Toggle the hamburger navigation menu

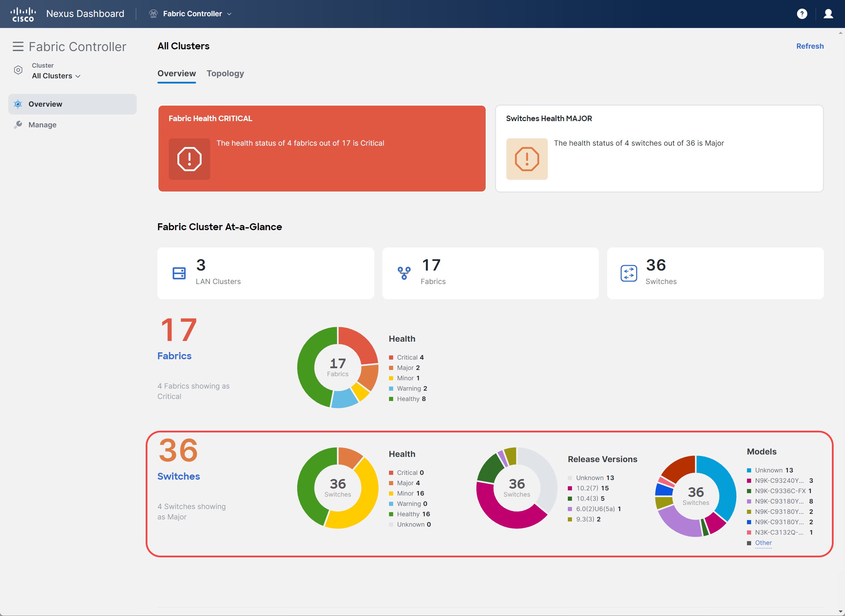coord(18,47)
